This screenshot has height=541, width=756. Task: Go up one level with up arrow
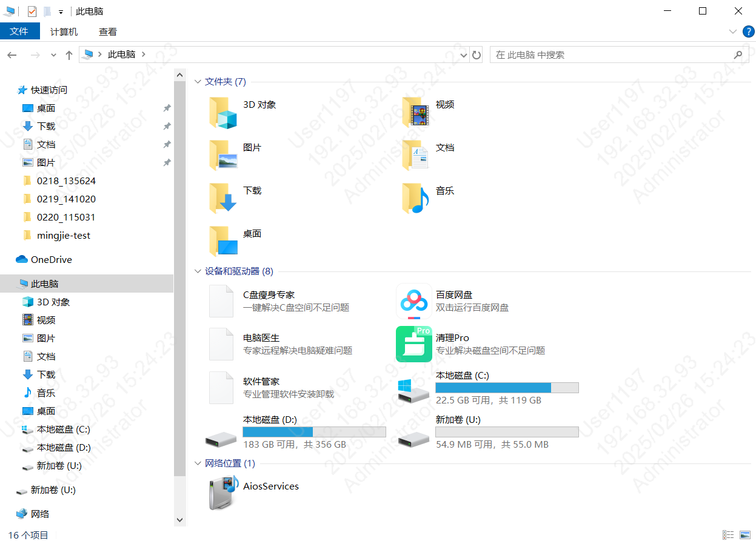[69, 55]
